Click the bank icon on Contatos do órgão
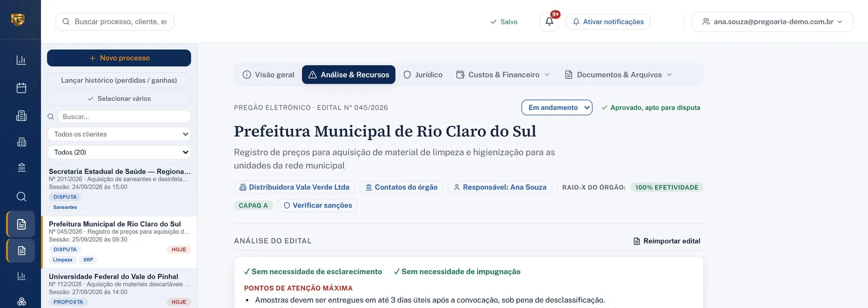Viewport: 868px width, 308px height. (x=369, y=187)
